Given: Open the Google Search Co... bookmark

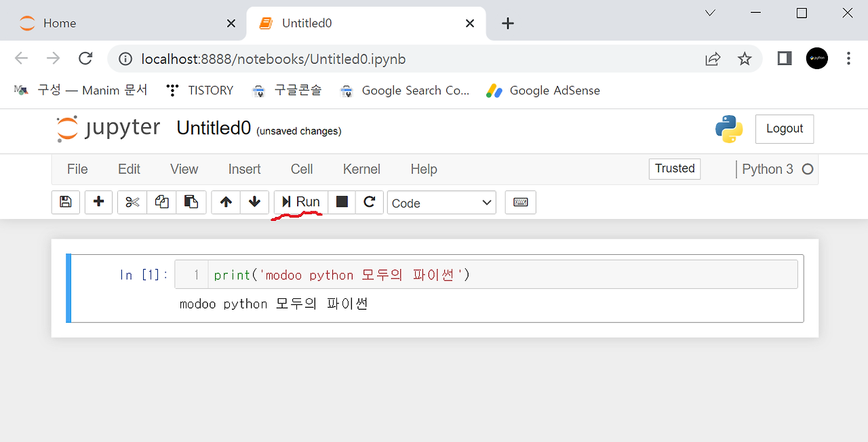Looking at the screenshot, I should (x=405, y=90).
